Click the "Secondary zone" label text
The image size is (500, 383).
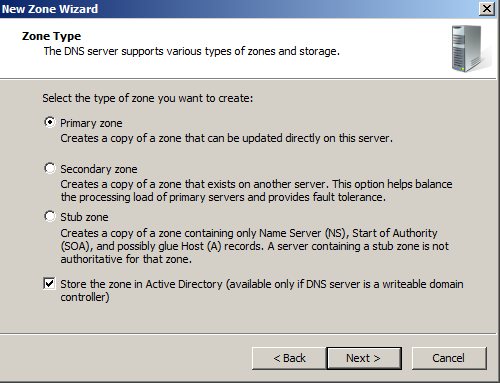coord(99,169)
